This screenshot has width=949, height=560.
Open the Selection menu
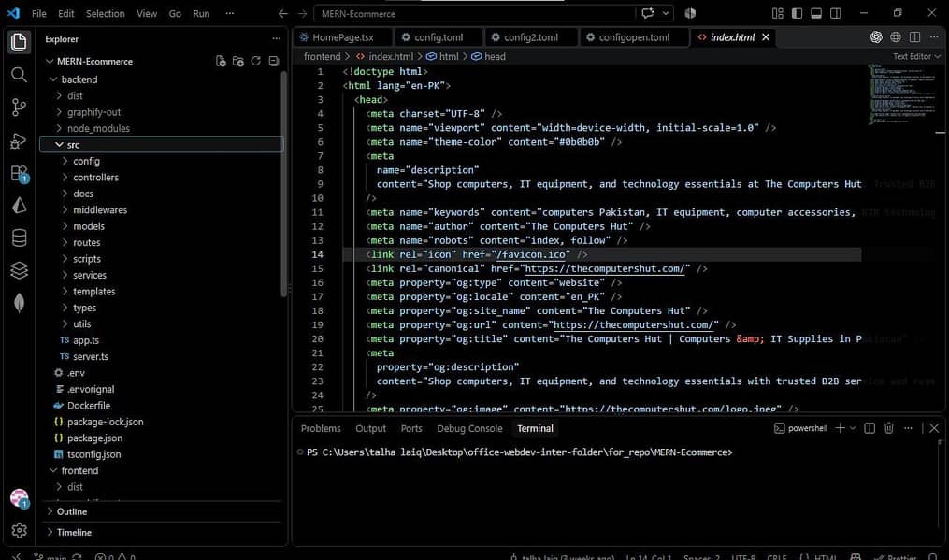coord(105,13)
